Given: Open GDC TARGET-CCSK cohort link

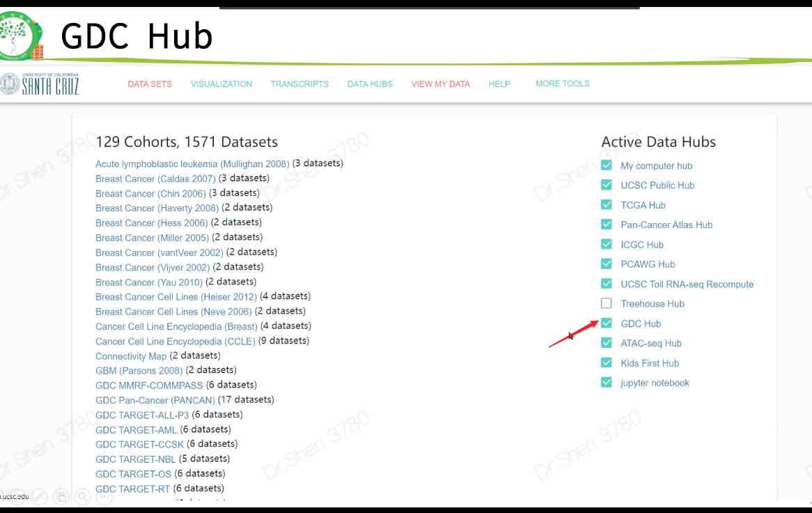Looking at the screenshot, I should 140,445.
